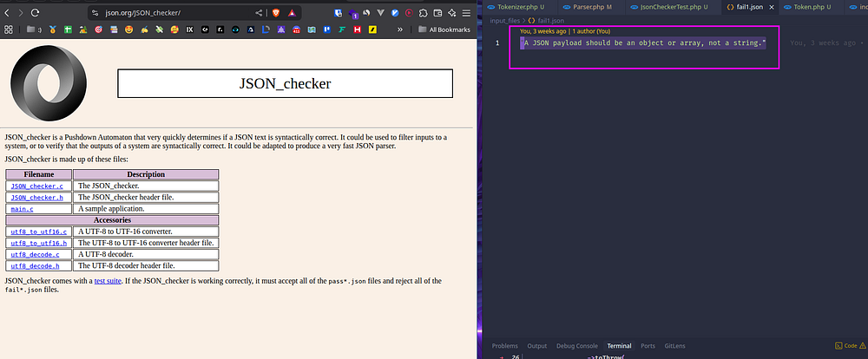
Task: Open the Bitwarden shield extension
Action: (339, 12)
